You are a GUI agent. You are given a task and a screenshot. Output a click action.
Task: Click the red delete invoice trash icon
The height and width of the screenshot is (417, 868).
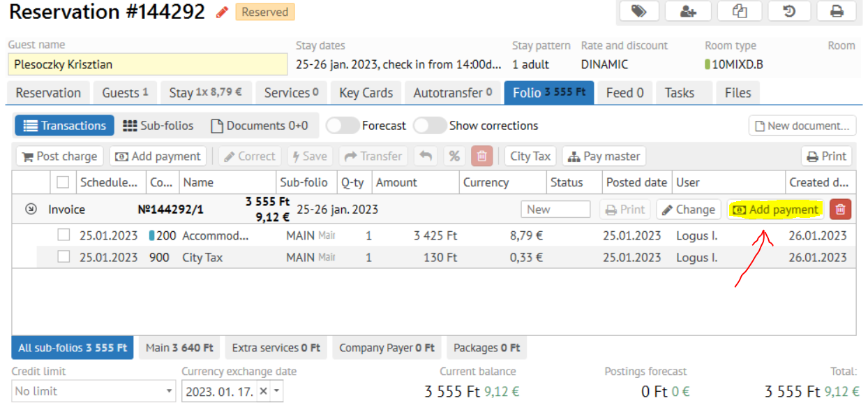coord(840,210)
